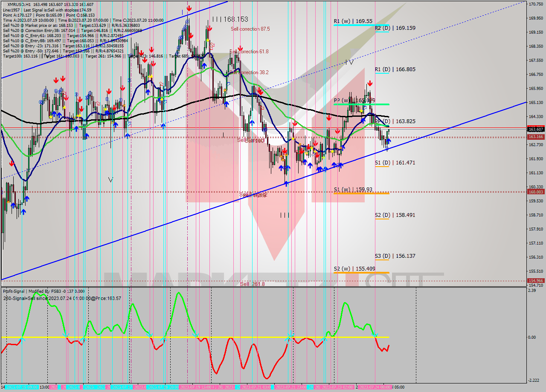
Task: Click the red down arrow near the V label
Action: pyautogui.click(x=114, y=107)
